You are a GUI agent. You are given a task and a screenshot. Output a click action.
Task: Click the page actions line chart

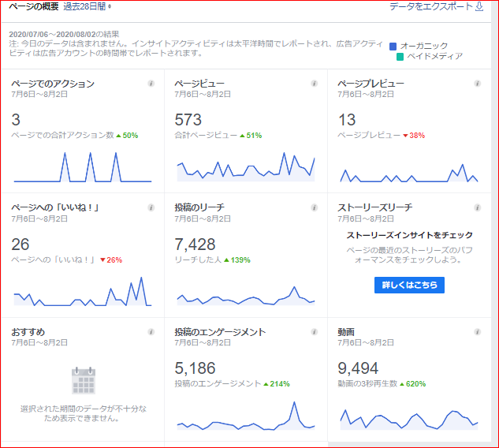(83, 167)
